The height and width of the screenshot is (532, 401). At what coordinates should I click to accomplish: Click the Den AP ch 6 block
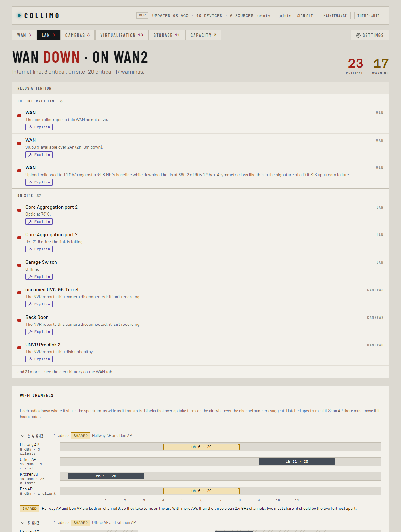pos(201,491)
